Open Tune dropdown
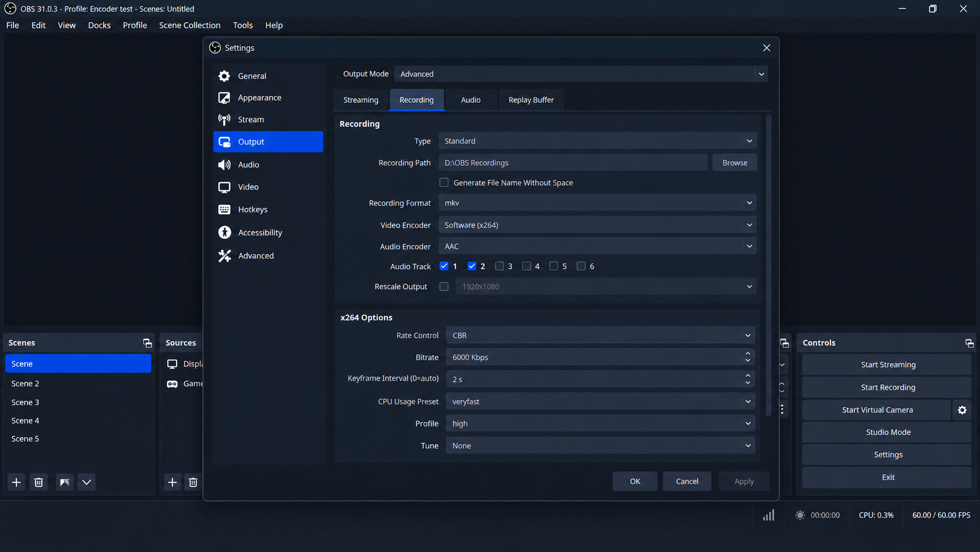This screenshot has width=980, height=552. 600,446
